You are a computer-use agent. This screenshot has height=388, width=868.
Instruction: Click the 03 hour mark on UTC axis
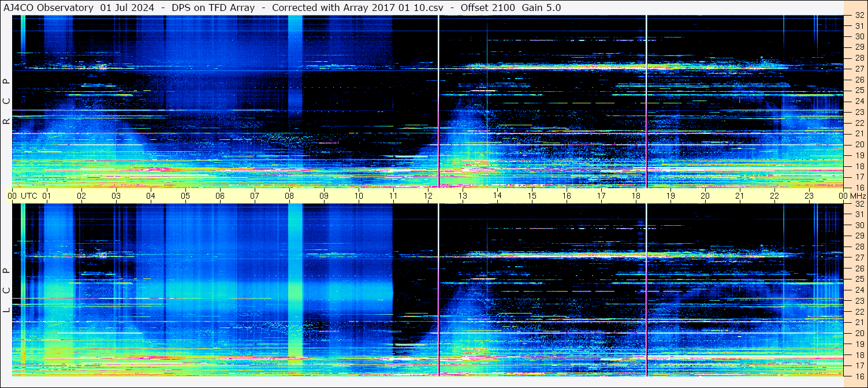[x=116, y=196]
